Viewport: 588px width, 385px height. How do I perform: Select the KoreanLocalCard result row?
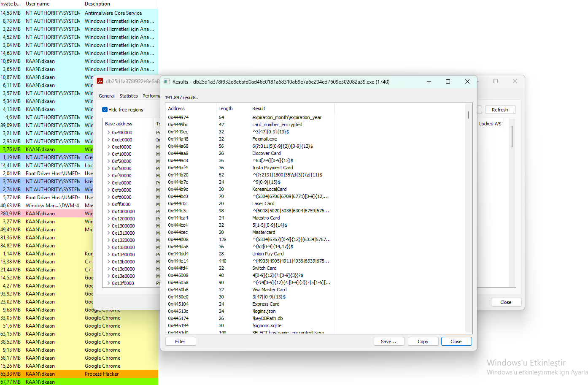[x=249, y=189]
